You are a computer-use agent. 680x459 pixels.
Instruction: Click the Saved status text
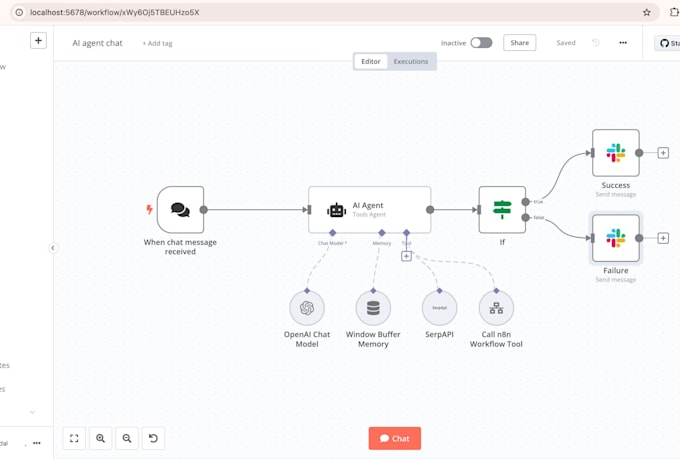pyautogui.click(x=566, y=43)
